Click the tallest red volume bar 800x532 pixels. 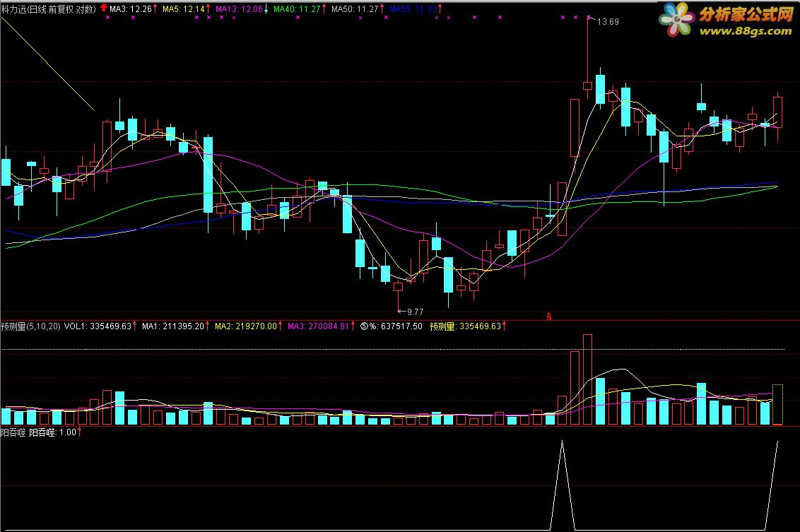click(587, 379)
